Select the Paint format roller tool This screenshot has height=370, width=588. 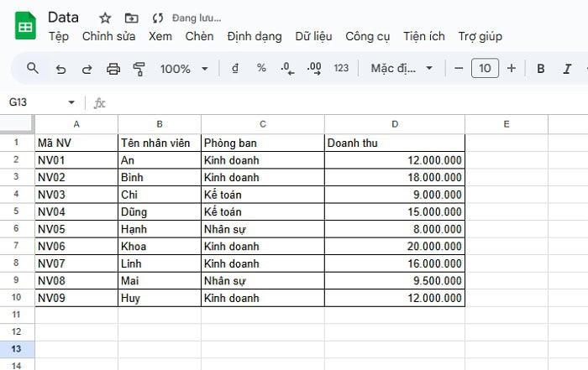(x=139, y=69)
